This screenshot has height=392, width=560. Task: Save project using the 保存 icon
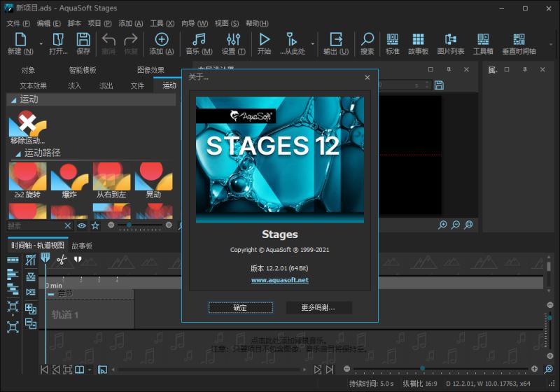[x=83, y=39]
